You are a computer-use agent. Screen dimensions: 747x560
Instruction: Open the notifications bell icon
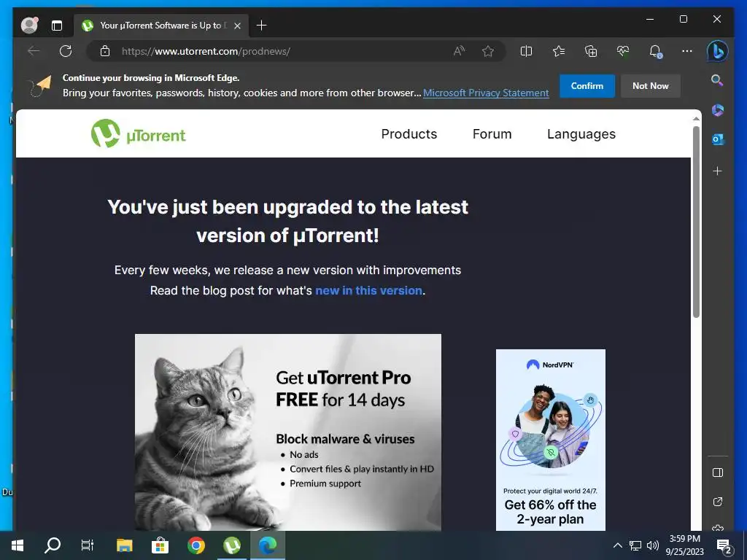click(656, 52)
